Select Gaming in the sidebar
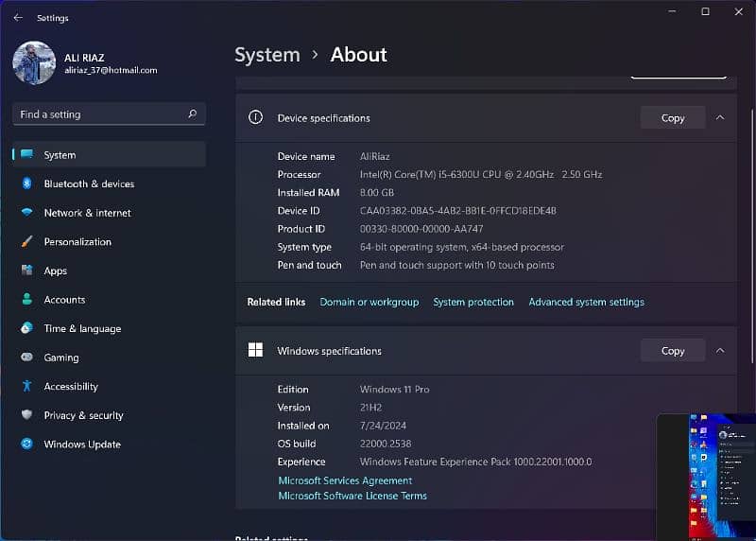This screenshot has width=756, height=541. tap(61, 358)
